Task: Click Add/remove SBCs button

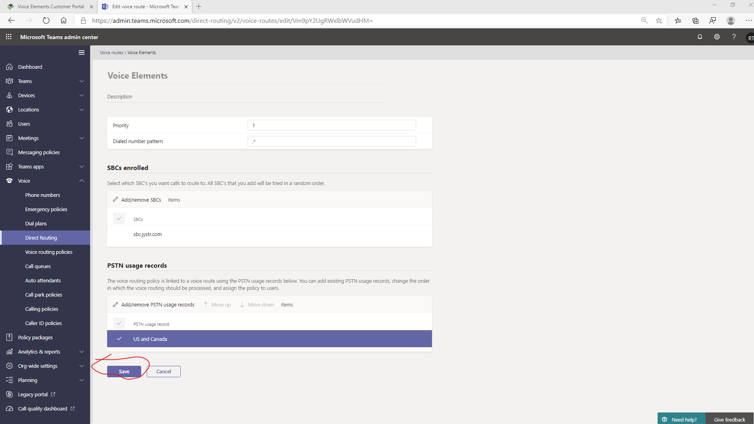Action: (x=137, y=200)
